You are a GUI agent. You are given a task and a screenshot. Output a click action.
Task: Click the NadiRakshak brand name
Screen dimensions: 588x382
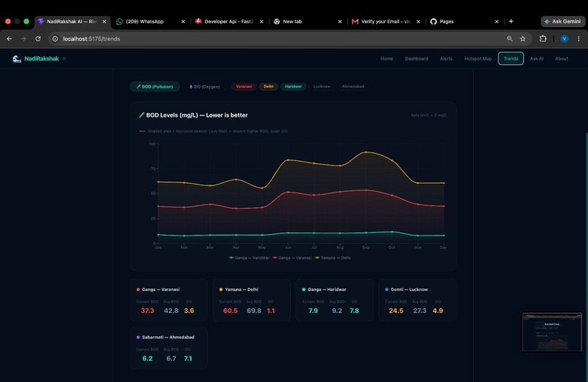(42, 59)
